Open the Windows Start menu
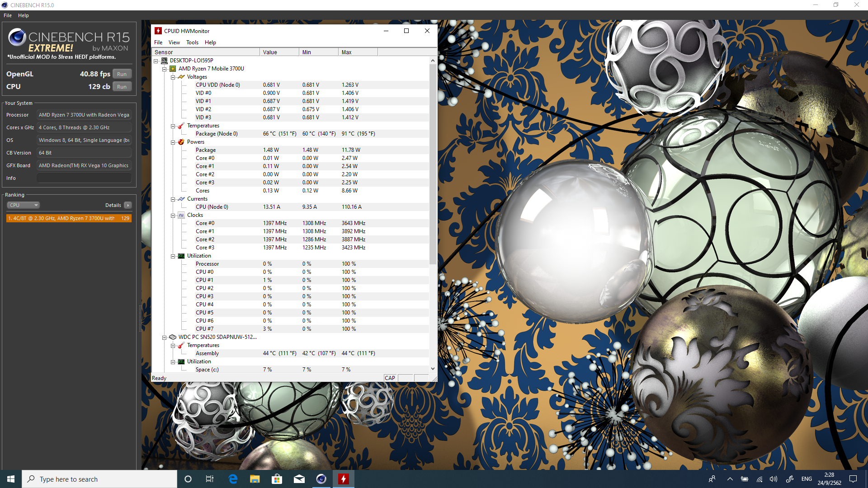 click(11, 479)
